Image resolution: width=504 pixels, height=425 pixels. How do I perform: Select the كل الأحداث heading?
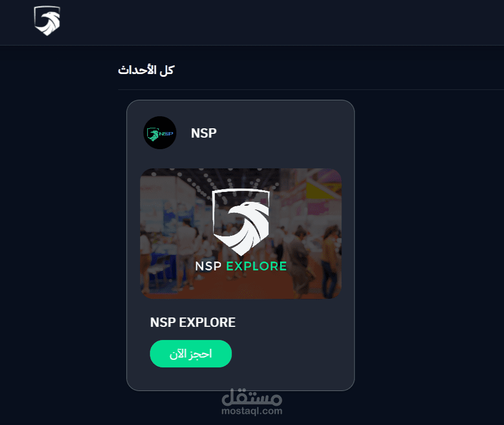pyautogui.click(x=146, y=70)
